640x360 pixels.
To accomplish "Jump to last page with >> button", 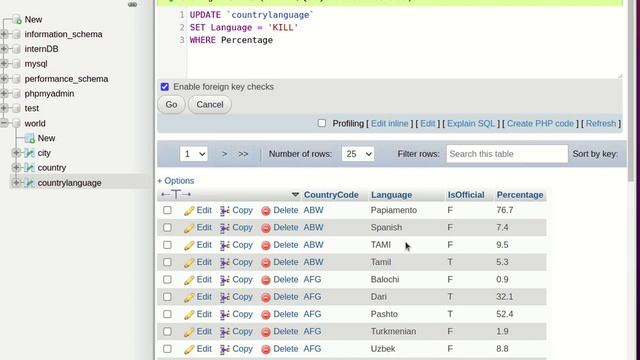I will click(243, 154).
